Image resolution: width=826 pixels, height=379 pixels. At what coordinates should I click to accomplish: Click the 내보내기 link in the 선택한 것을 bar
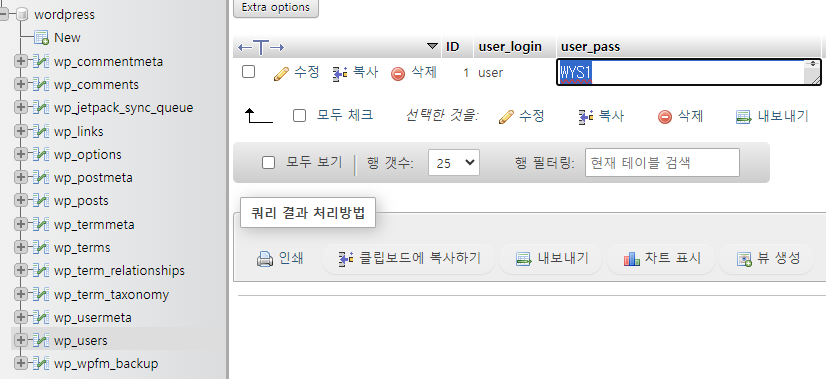click(772, 116)
